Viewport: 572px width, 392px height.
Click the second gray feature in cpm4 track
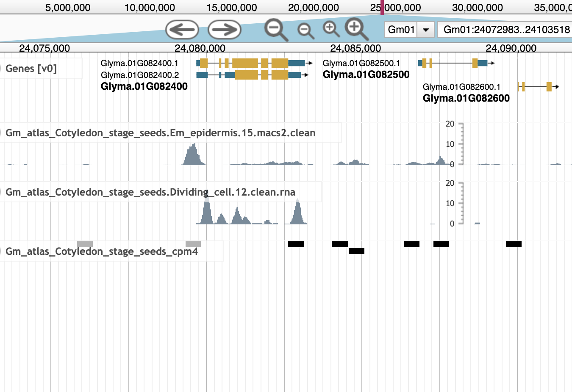193,244
